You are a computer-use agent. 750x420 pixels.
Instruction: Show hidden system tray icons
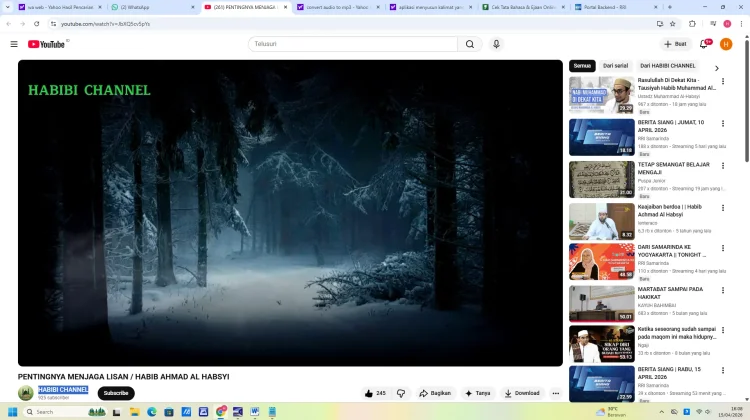tap(662, 412)
